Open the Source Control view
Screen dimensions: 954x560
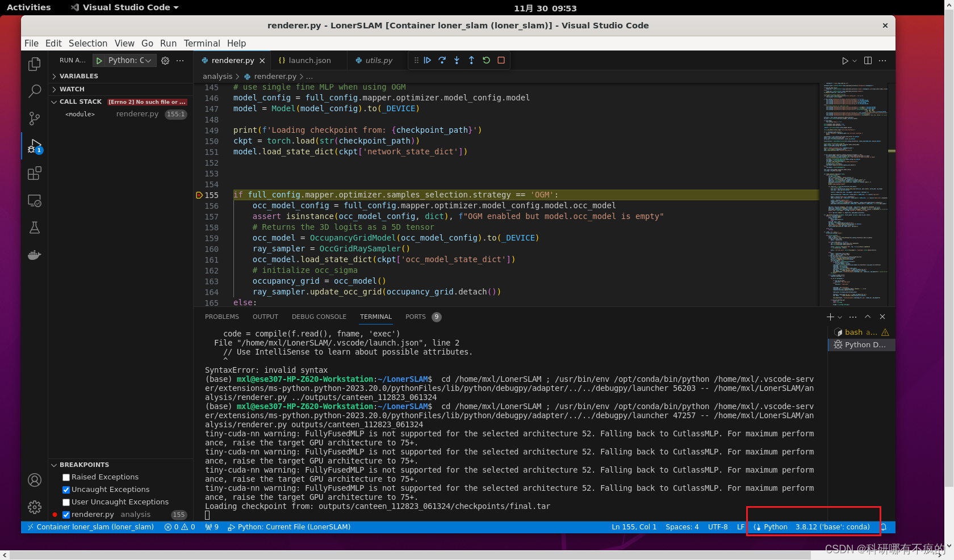(x=35, y=118)
